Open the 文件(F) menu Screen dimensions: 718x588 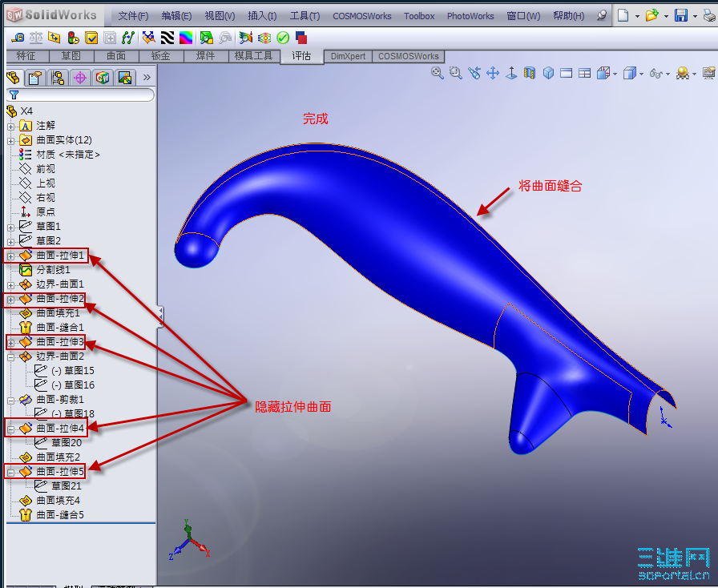pyautogui.click(x=133, y=16)
